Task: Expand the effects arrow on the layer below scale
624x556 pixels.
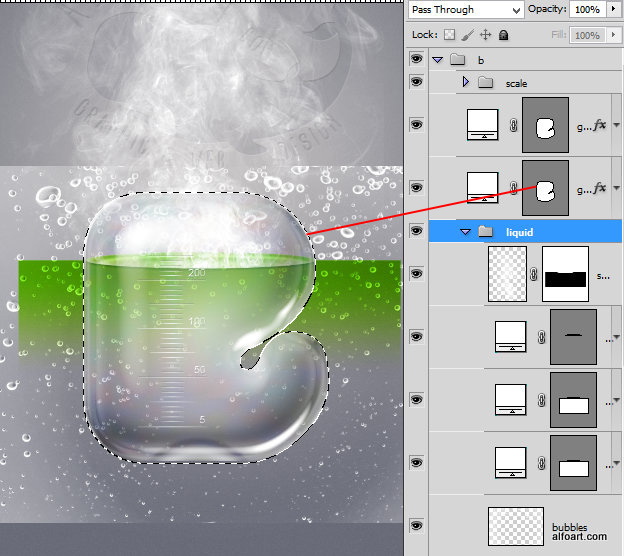Action: pyautogui.click(x=616, y=125)
